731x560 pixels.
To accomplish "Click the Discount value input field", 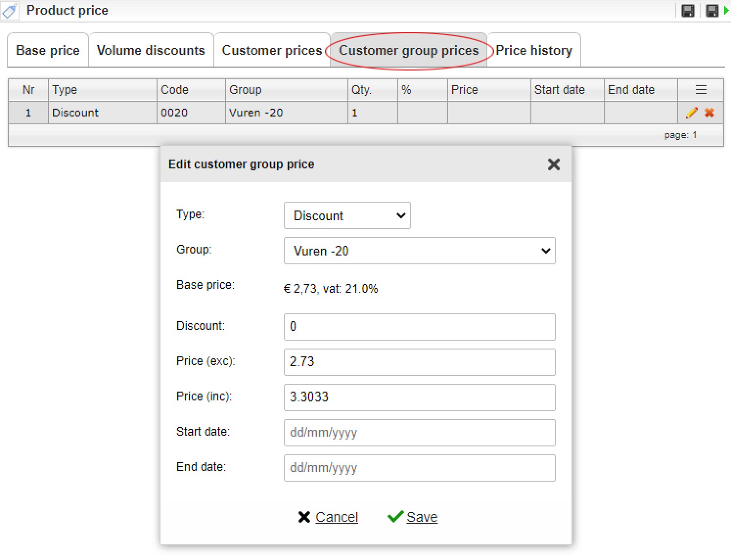I will [419, 327].
